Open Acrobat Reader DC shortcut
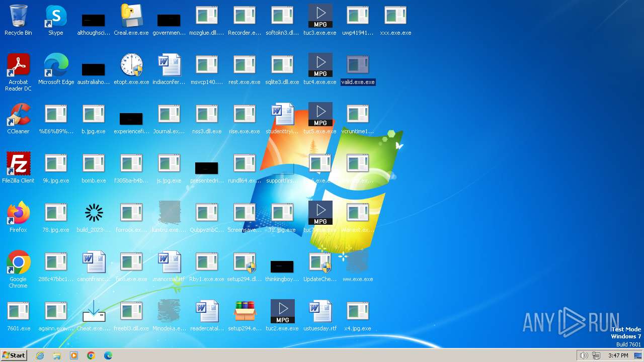The height and width of the screenshot is (362, 644). click(18, 65)
